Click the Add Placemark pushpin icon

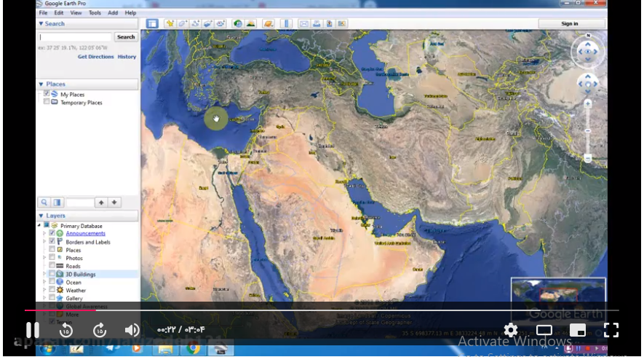point(170,23)
